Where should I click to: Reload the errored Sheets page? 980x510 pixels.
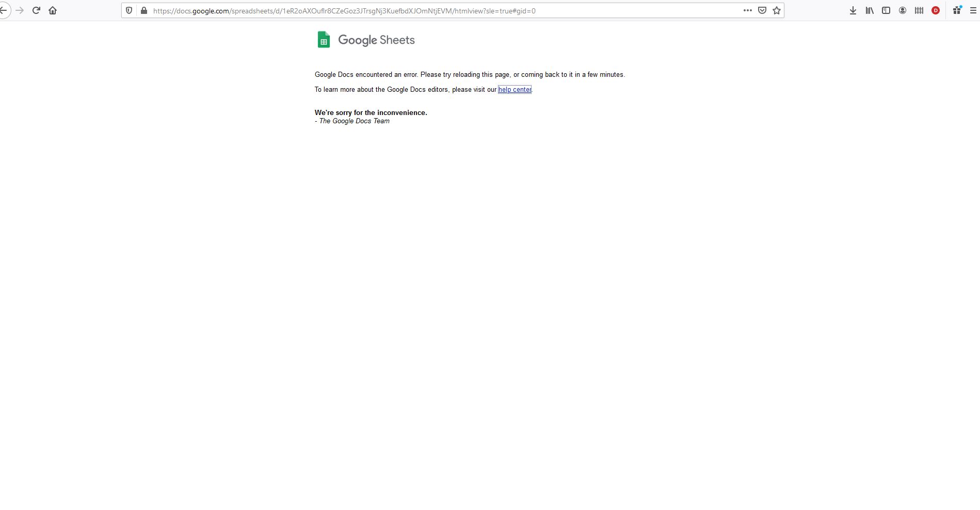pos(36,10)
